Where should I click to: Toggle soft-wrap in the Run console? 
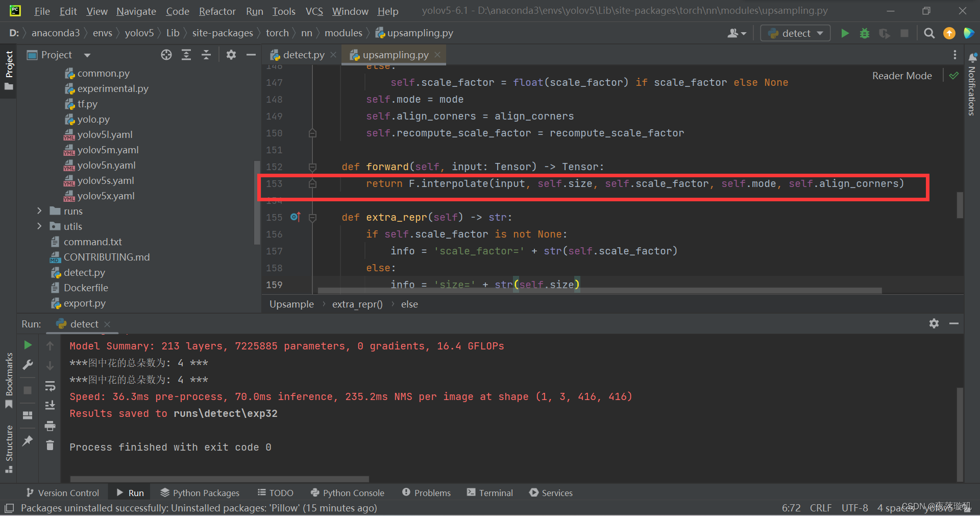tap(50, 386)
